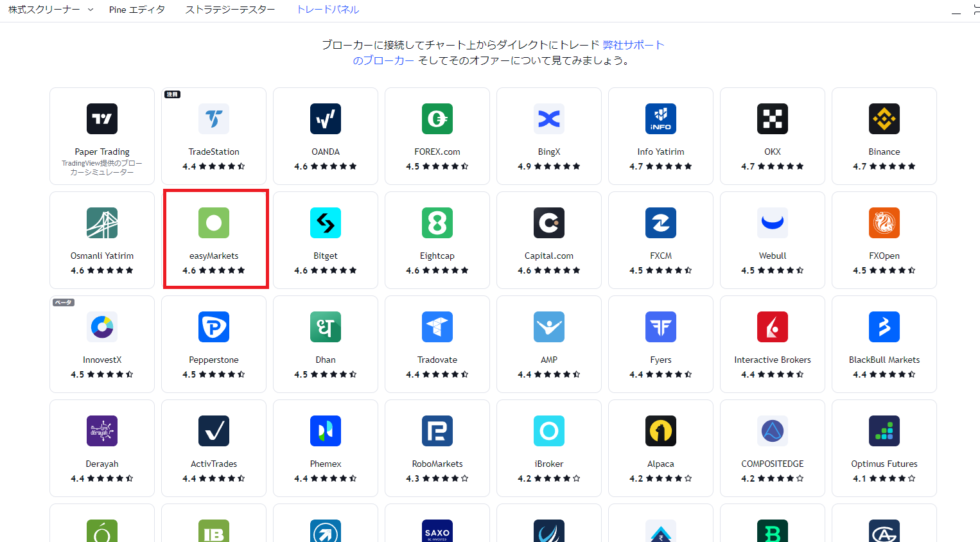
Task: Click the ベータ badge on InnovestX
Action: coord(64,302)
